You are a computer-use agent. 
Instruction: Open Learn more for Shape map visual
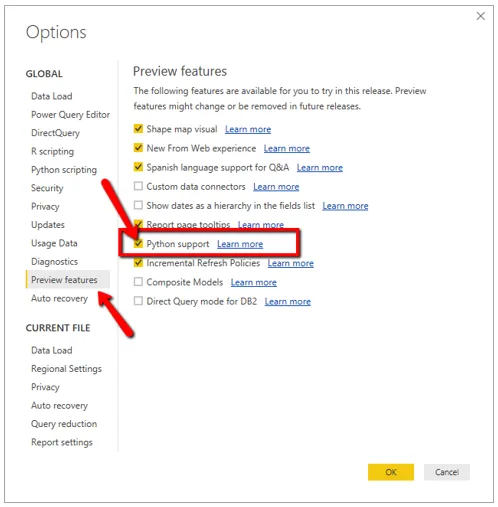point(248,129)
